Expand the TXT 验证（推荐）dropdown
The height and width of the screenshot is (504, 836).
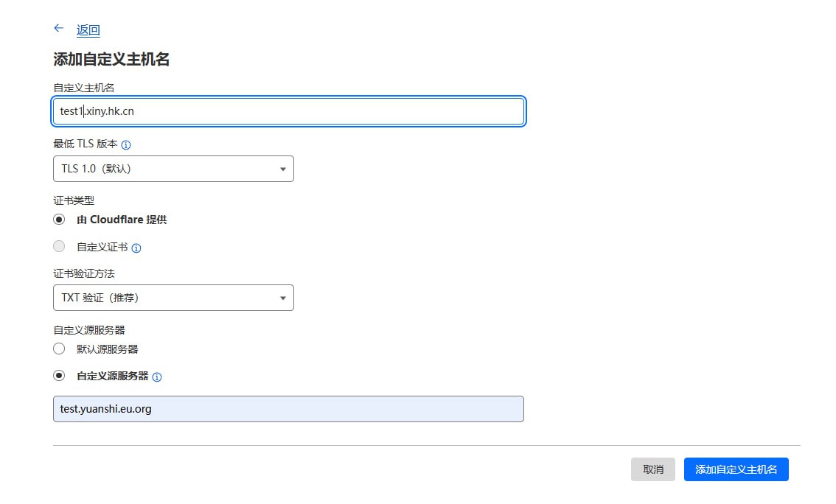point(173,298)
